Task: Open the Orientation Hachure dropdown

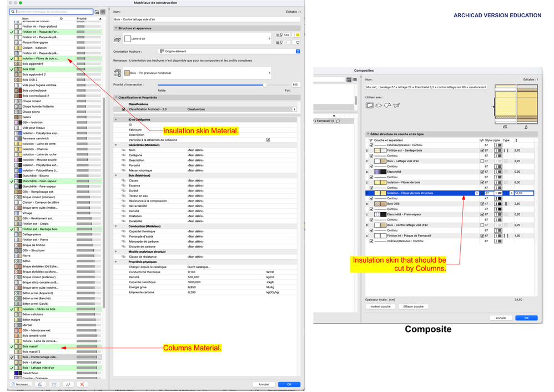Action: click(229, 51)
